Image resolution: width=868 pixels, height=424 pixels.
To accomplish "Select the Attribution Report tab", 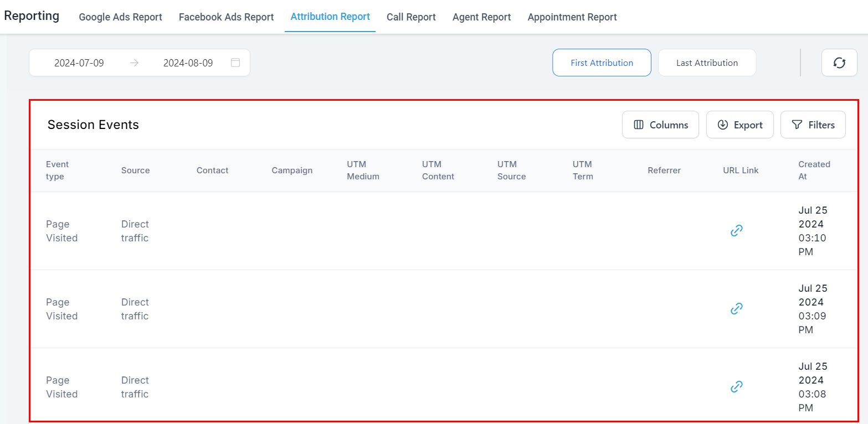I will [330, 17].
